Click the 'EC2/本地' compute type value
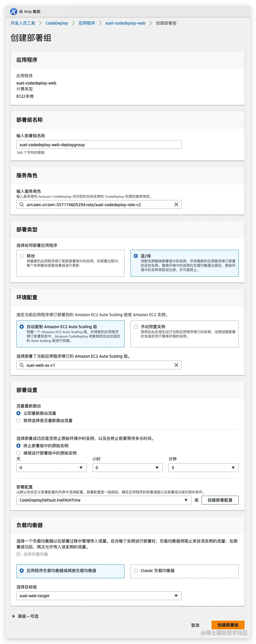Screen dimensions: 256x644 25,96
